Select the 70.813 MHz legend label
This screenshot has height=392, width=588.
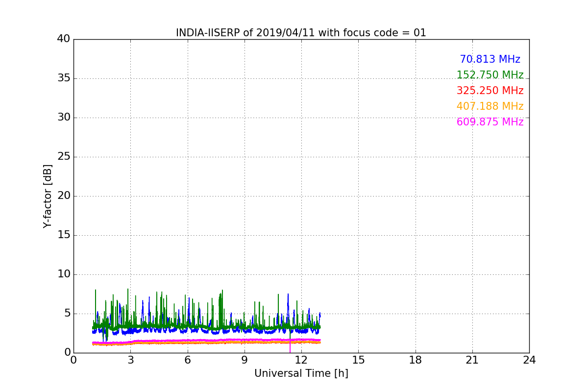click(490, 59)
